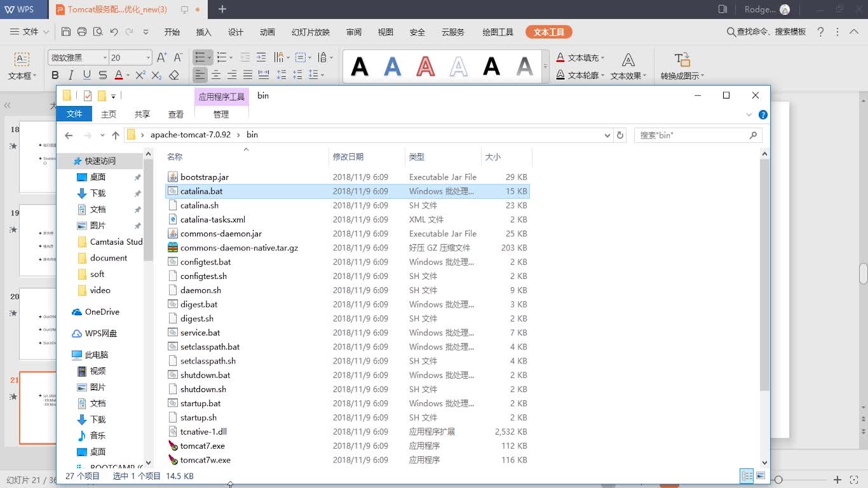This screenshot has height=488, width=868.
Task: Open a new WPS document tab with plus
Action: (222, 9)
